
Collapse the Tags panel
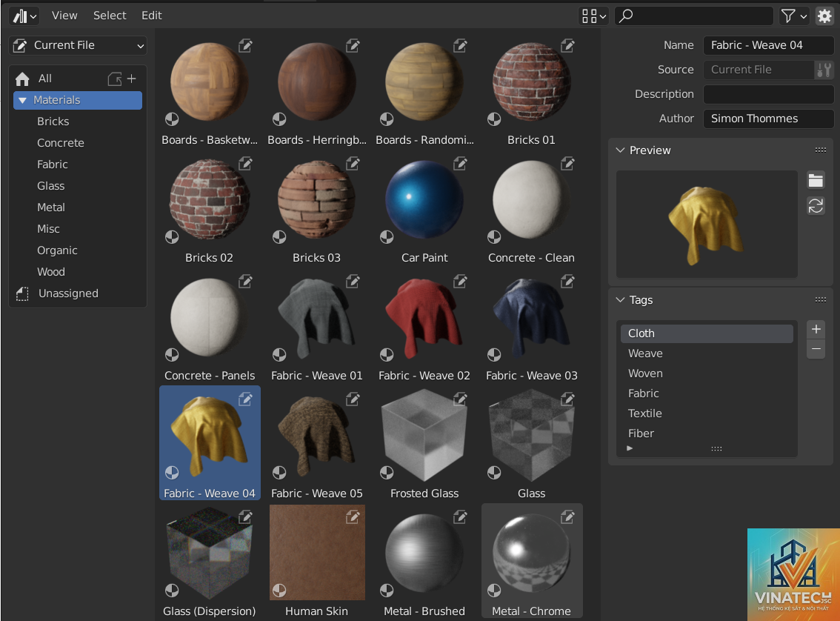point(620,300)
